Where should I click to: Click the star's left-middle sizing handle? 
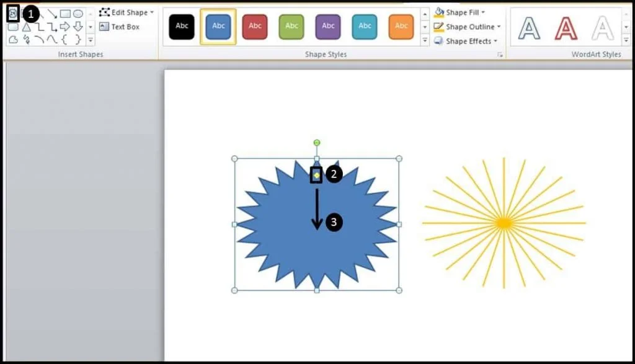coord(234,224)
